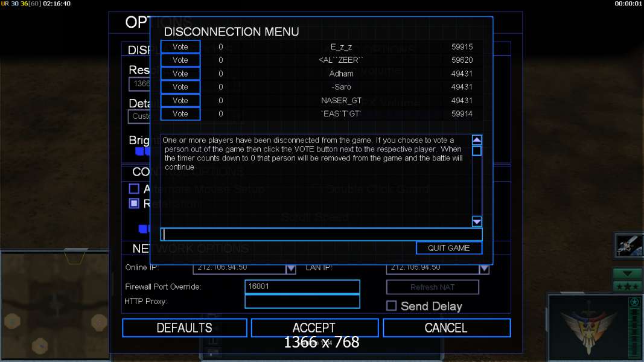Click the disconnect countdown 00:00:01

coord(628,4)
